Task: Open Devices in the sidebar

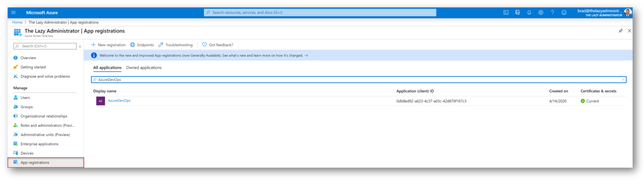Action: tap(27, 153)
